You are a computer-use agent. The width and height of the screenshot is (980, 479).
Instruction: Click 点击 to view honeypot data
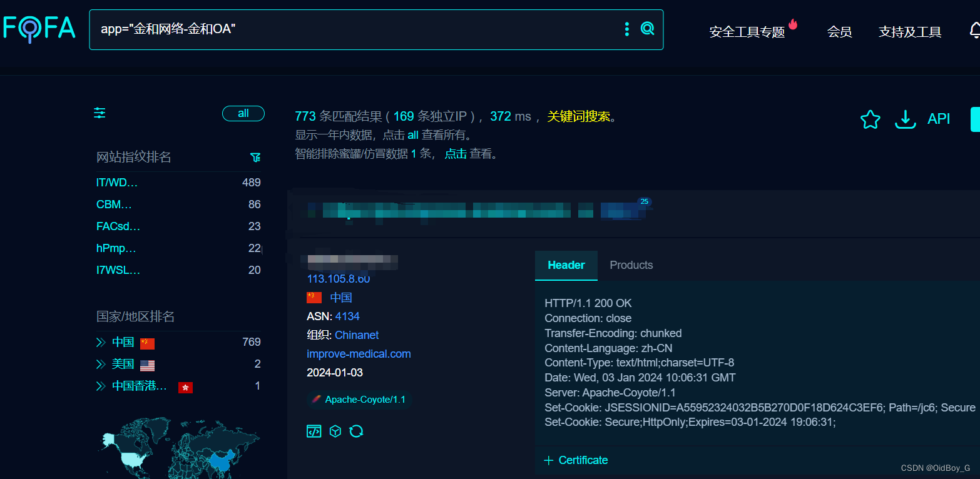pos(456,154)
